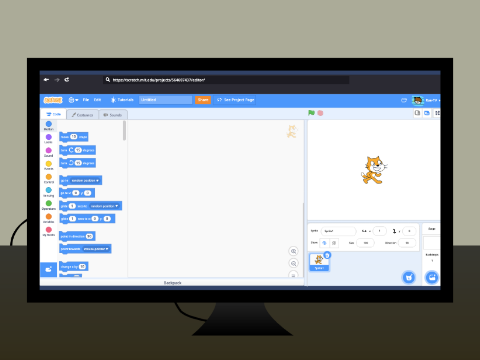Click the sprite Size field
The height and width of the screenshot is (360, 480).
click(x=365, y=243)
